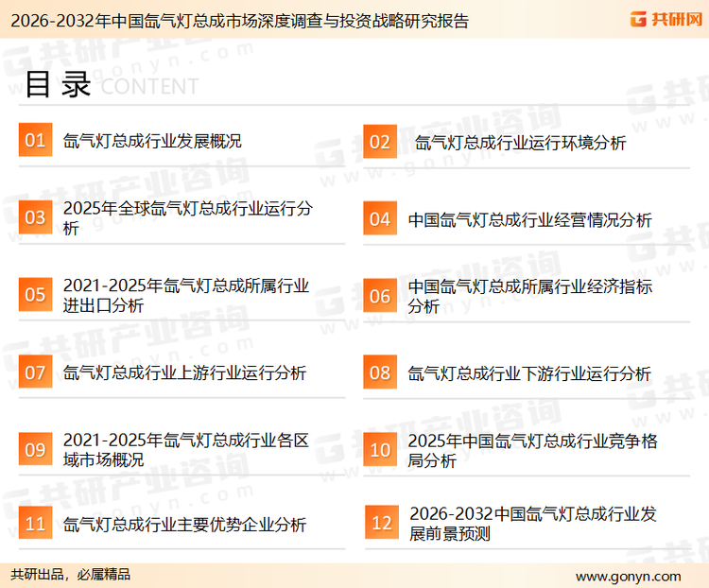Viewport: 709px width, 588px height.
Task: Select chapter 2025年全球氙气灯总成行业运行分析
Action: [188, 218]
